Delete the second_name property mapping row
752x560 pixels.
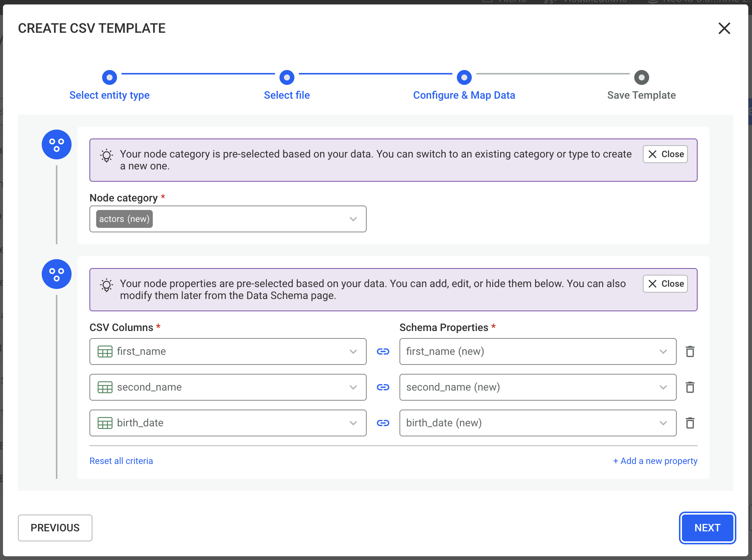click(690, 387)
